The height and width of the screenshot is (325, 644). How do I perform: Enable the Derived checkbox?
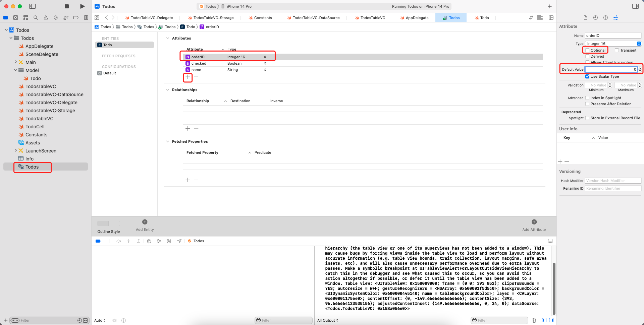coord(587,56)
